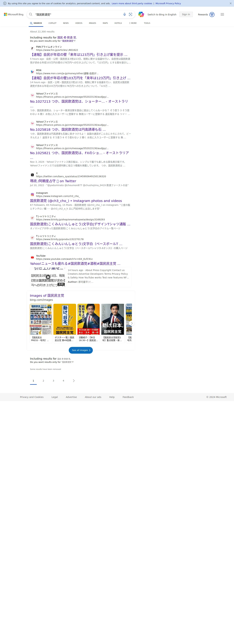This screenshot has width=234, height=644.
Task: Open Feedback footer link
Action: 128,397
